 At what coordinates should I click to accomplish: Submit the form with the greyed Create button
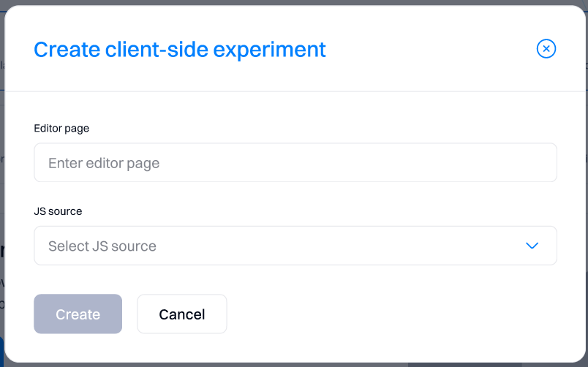point(78,314)
